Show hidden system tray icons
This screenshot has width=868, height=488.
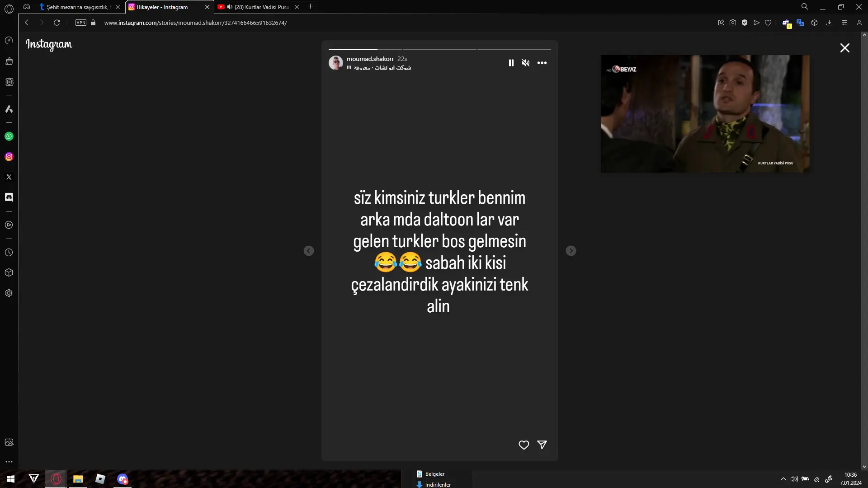coord(783,479)
